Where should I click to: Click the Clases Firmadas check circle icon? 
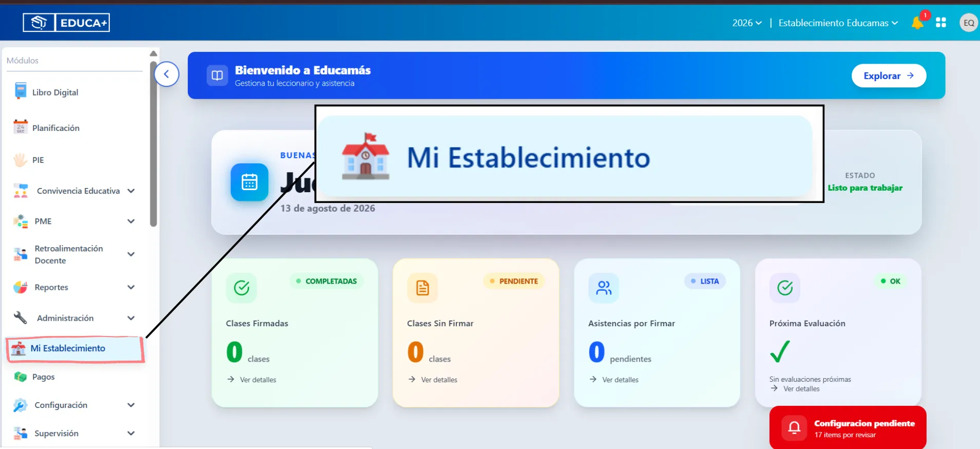pos(241,288)
